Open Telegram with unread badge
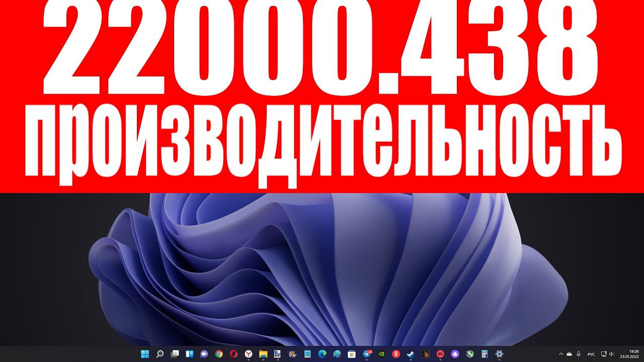644x362 pixels. click(367, 353)
